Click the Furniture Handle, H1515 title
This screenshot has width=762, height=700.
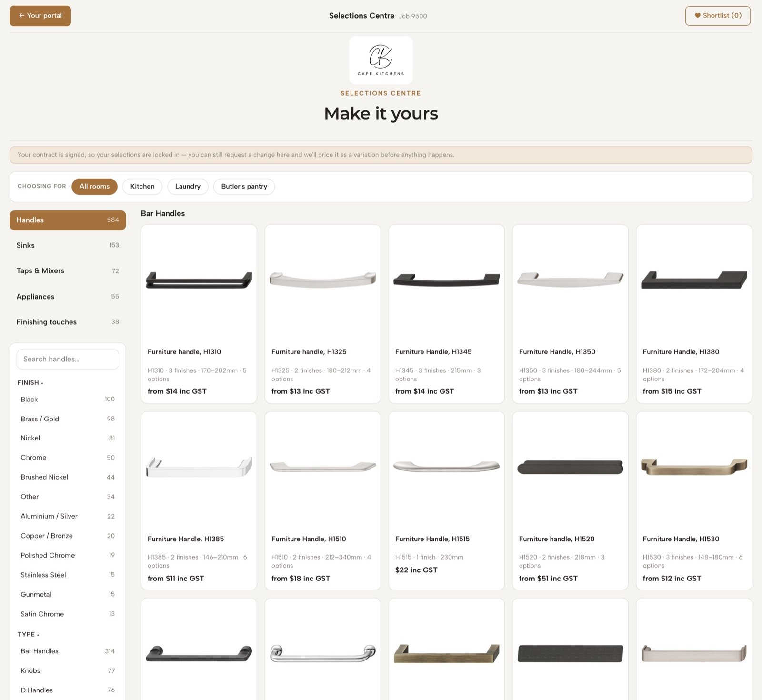coord(432,539)
